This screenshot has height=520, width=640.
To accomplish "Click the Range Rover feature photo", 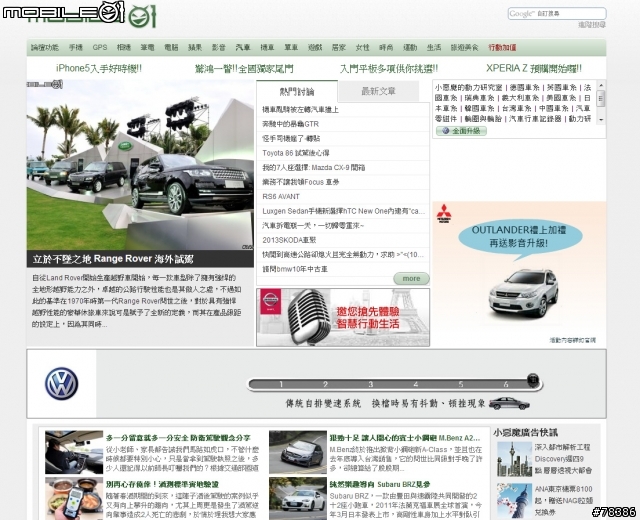I will click(140, 165).
